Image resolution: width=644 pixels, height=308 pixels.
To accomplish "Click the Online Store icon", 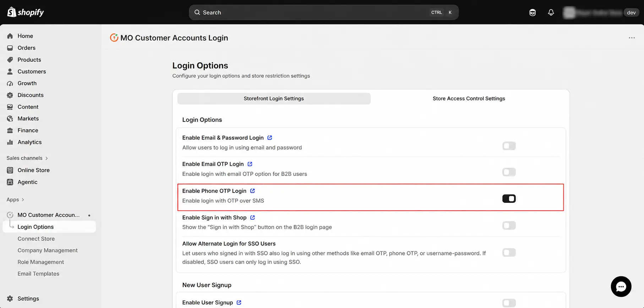I will point(10,170).
